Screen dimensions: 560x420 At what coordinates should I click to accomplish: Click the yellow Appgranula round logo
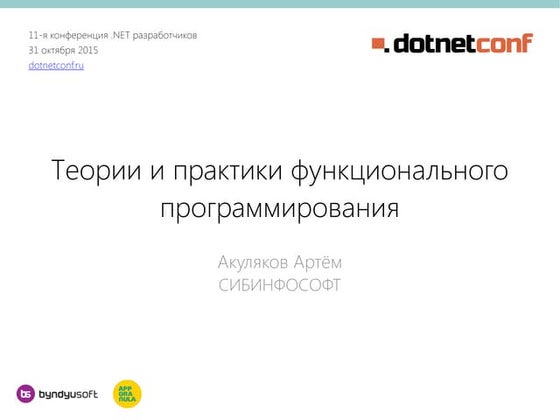127,394
